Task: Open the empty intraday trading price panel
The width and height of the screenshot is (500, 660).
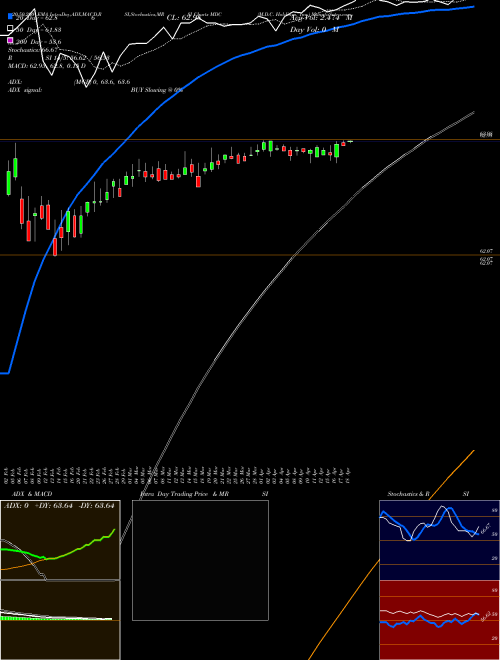Action: tap(200, 560)
